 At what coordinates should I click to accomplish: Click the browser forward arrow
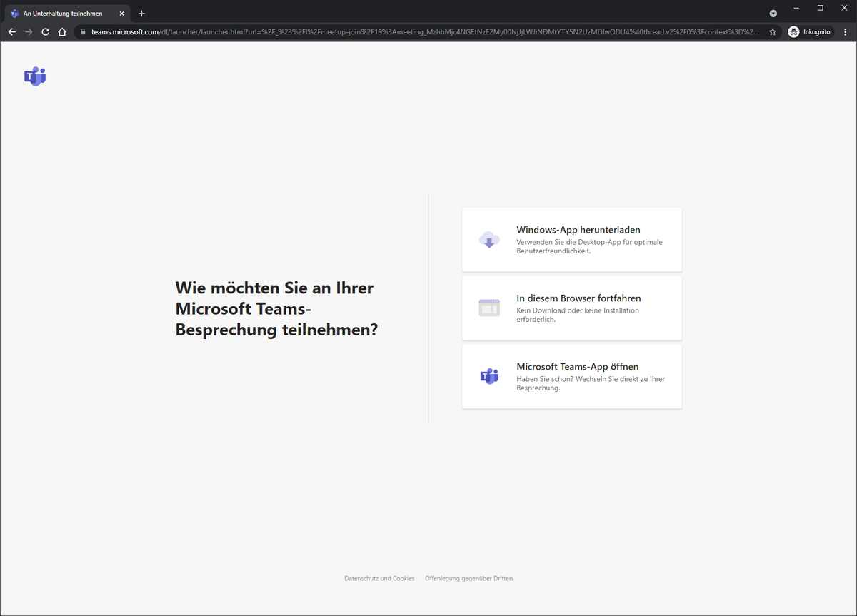(29, 32)
